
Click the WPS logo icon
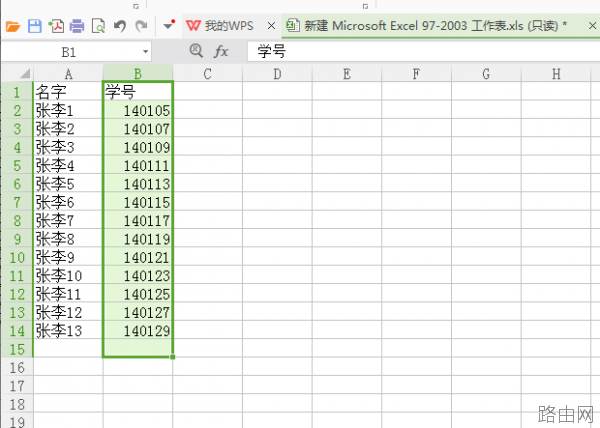pyautogui.click(x=193, y=26)
